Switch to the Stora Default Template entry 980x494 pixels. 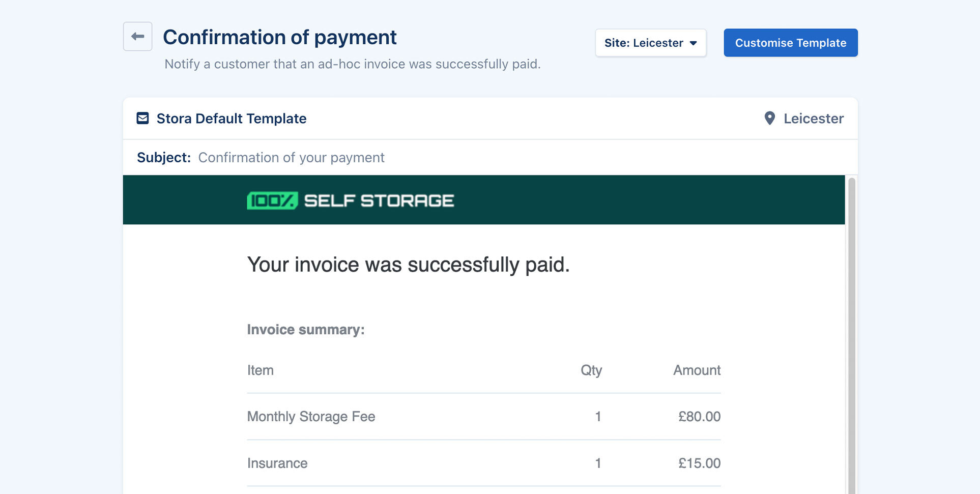tap(231, 118)
